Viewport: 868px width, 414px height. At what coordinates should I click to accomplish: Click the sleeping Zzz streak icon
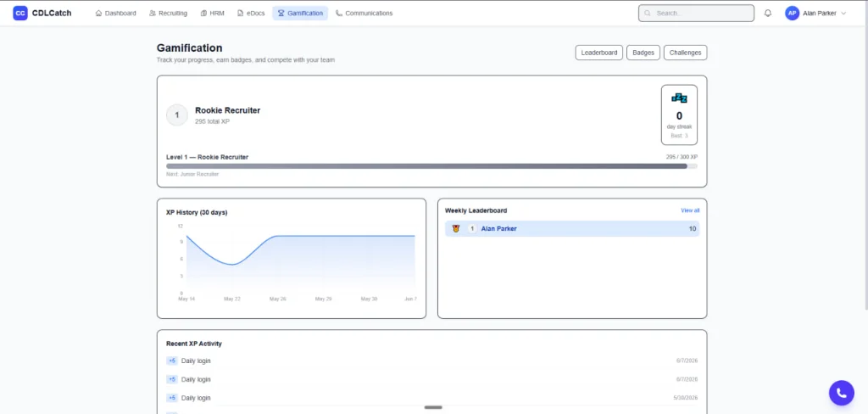(x=679, y=98)
